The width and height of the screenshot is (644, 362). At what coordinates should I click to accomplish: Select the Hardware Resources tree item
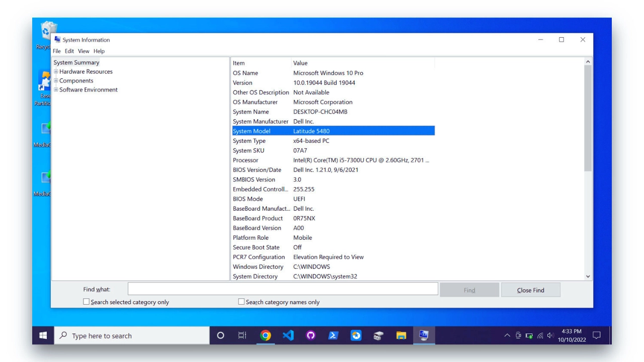[x=86, y=71]
